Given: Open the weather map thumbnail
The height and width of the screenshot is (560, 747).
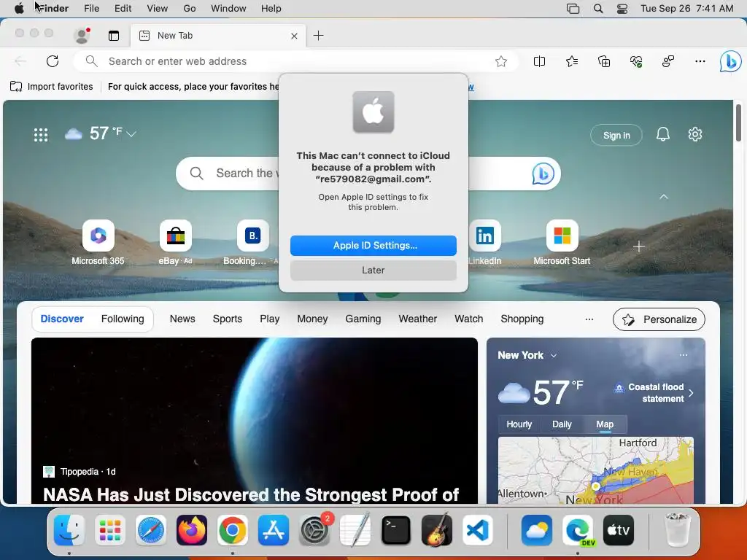Looking at the screenshot, I should pos(595,470).
